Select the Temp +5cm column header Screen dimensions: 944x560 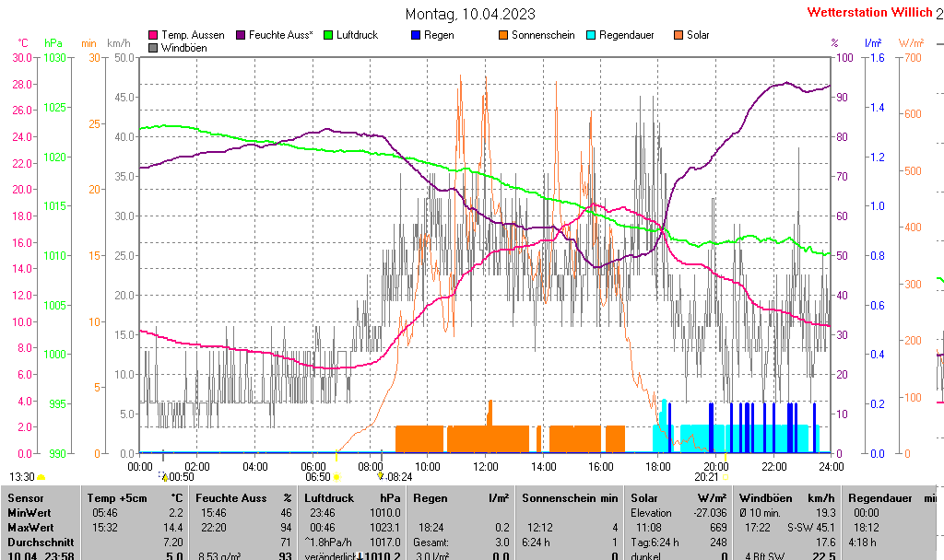point(133,497)
